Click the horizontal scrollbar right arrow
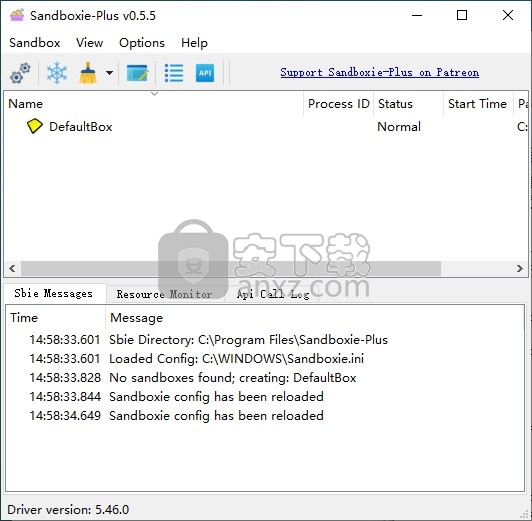Screen dimensions: 532x521 [x=520, y=269]
